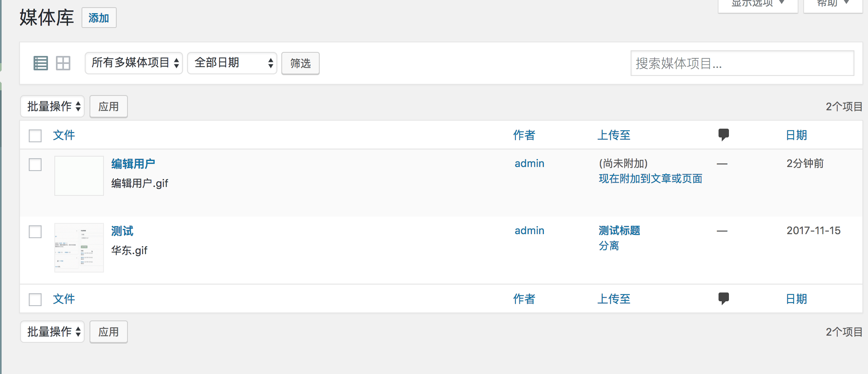The height and width of the screenshot is (374, 868).
Task: Switch to grid view icon
Action: [63, 63]
